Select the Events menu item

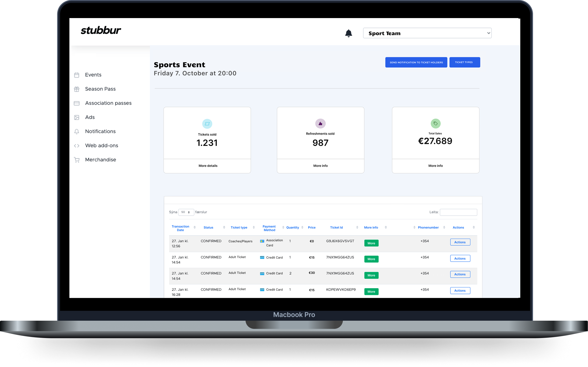click(x=93, y=75)
